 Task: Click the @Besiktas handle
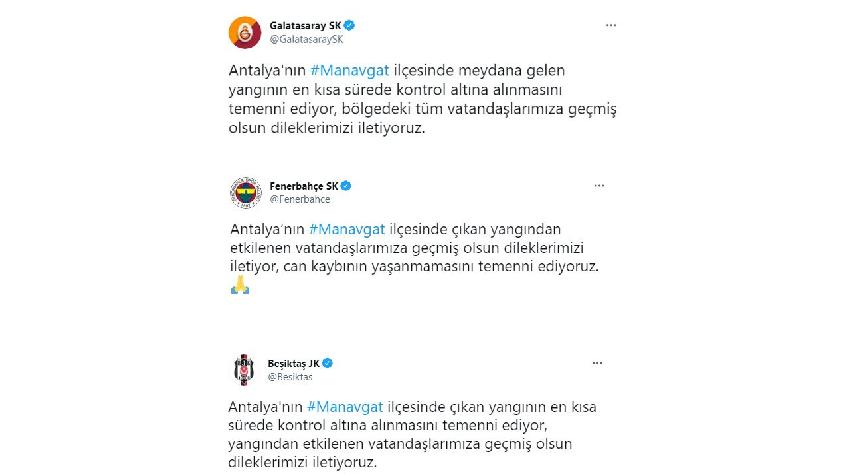(290, 377)
